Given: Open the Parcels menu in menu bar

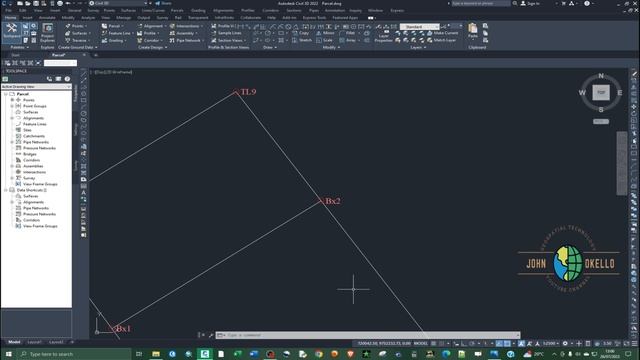Looking at the screenshot, I should 177,11.
